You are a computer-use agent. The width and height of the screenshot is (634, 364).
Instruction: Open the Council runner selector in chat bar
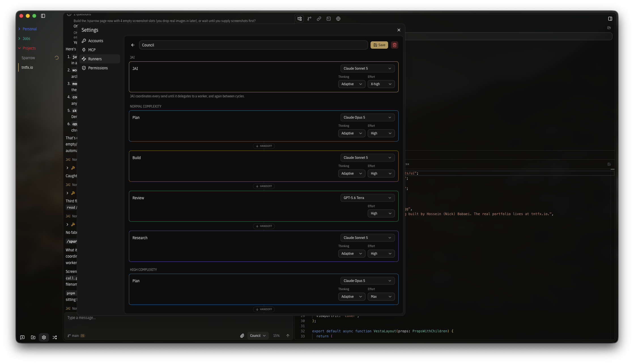tap(258, 336)
